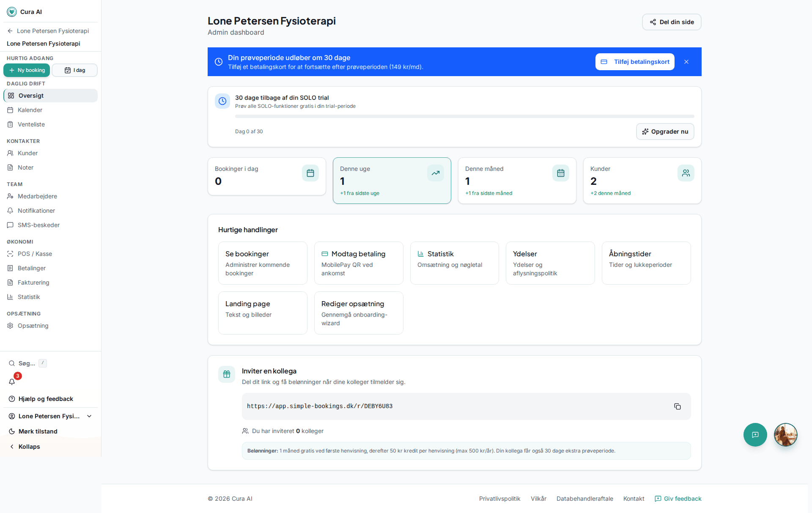Click the "+2 denne måned" text

610,193
